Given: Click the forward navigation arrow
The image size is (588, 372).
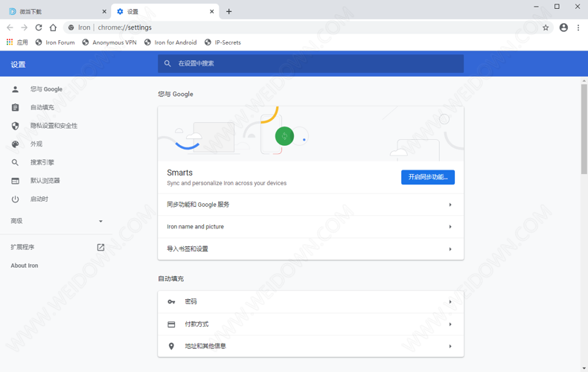Looking at the screenshot, I should pos(25,28).
